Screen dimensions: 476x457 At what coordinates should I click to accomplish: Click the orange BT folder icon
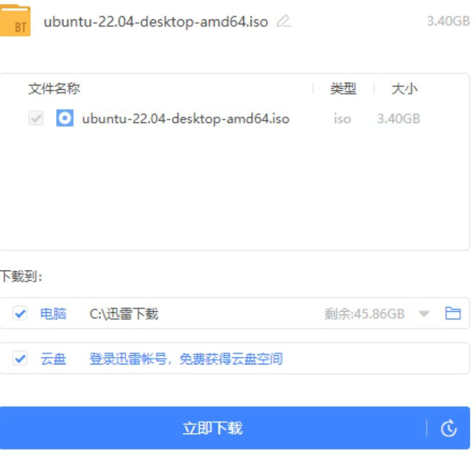pos(15,21)
